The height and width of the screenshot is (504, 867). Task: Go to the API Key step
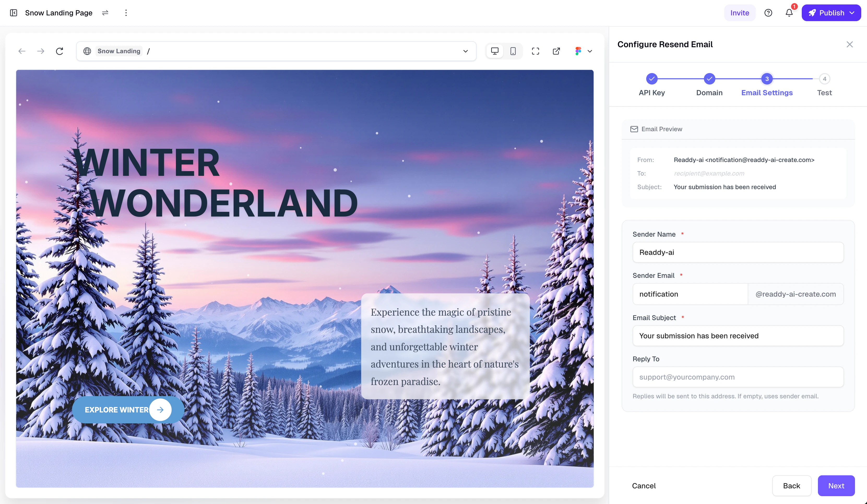click(x=652, y=78)
